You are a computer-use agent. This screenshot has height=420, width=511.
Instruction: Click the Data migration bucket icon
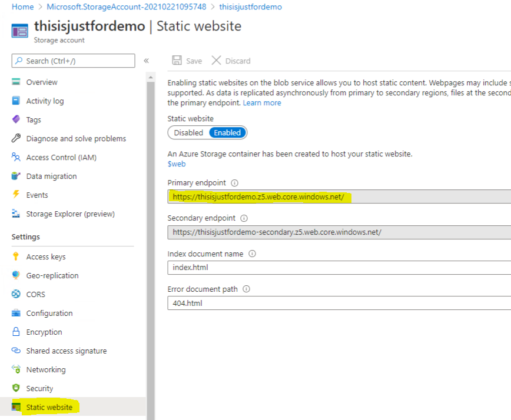tap(16, 176)
